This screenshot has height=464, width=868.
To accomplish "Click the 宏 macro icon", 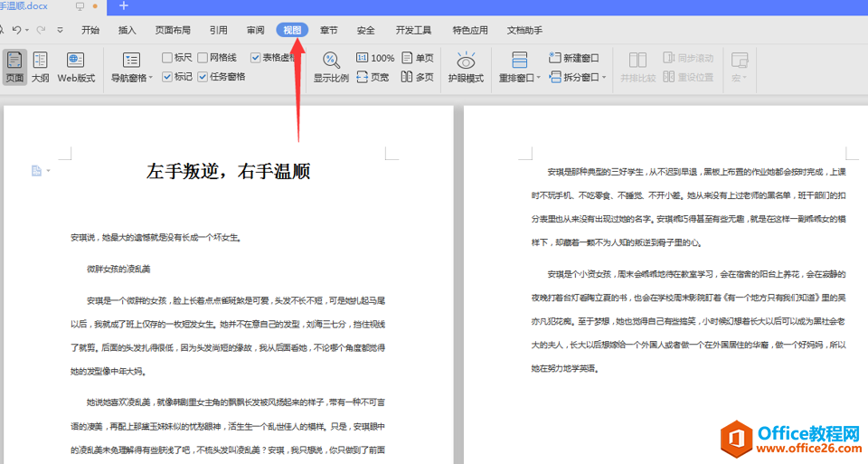I will [x=740, y=60].
